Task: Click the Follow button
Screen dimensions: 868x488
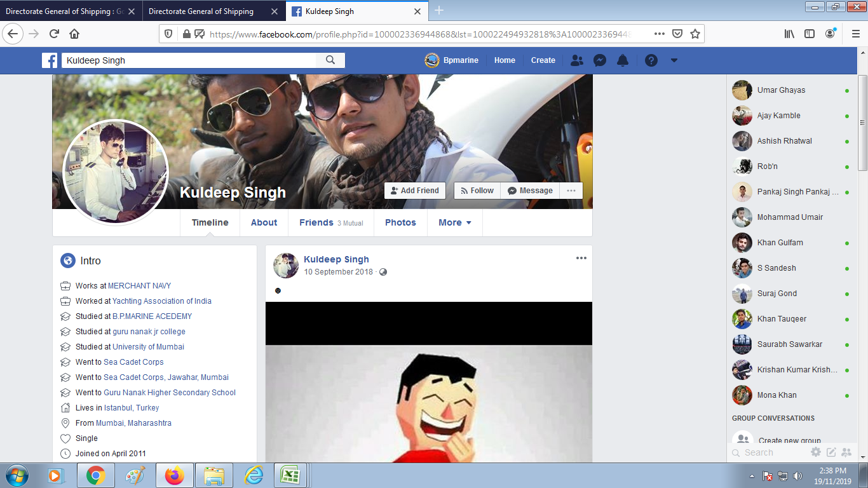Action: pyautogui.click(x=477, y=191)
